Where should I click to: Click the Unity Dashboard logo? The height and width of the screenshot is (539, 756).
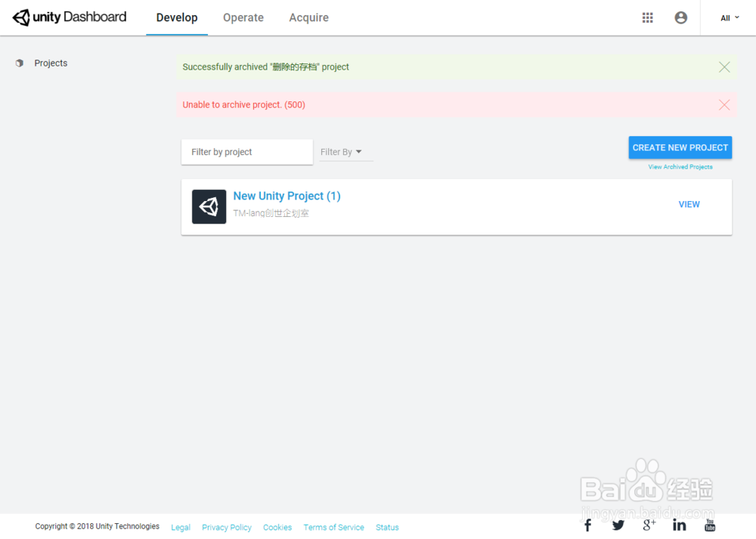[x=70, y=17]
